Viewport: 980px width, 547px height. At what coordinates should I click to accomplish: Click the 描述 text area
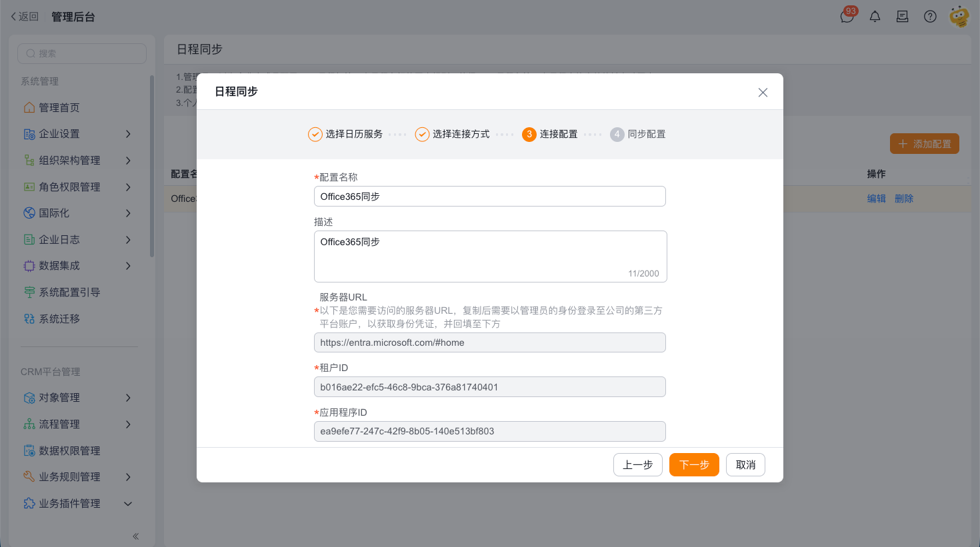click(x=490, y=257)
